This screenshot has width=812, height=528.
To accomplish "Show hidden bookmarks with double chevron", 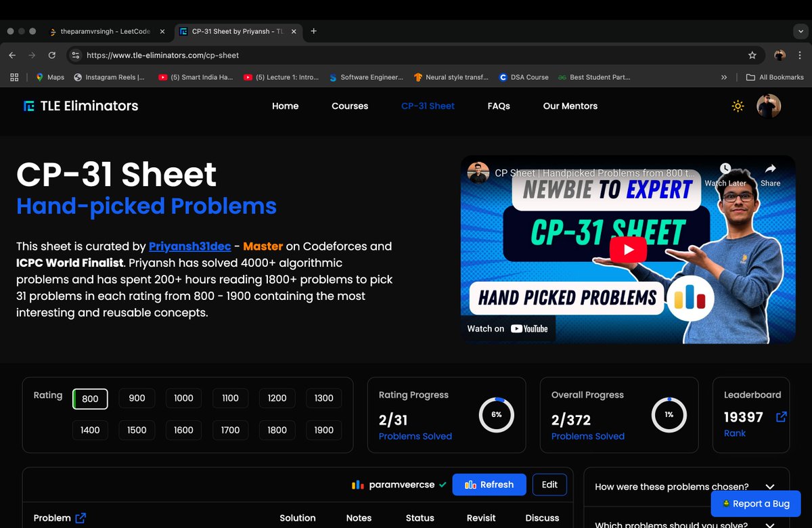I will coord(724,77).
